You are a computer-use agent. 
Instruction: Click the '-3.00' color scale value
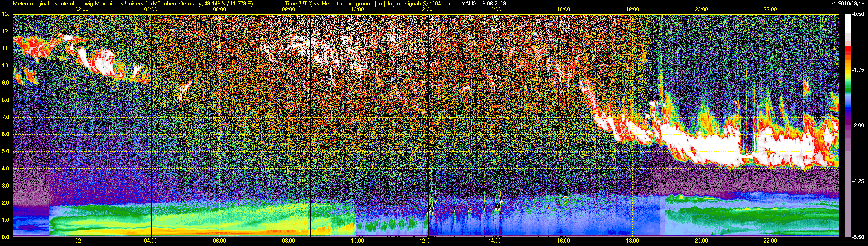[858, 125]
